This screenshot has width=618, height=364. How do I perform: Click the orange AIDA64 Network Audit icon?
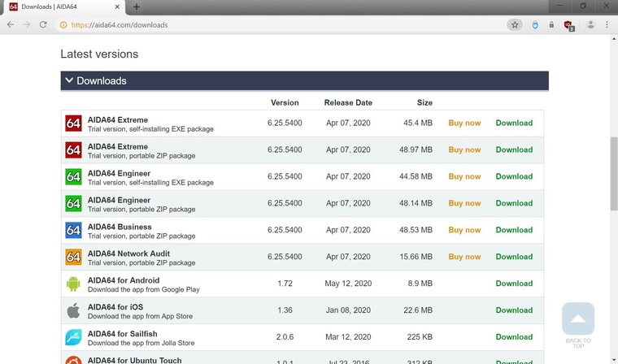(x=73, y=258)
